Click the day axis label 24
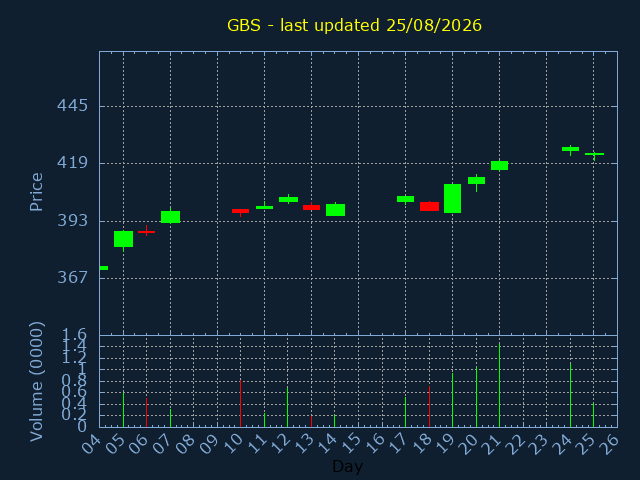Viewport: 640px width, 480px height. (x=562, y=444)
